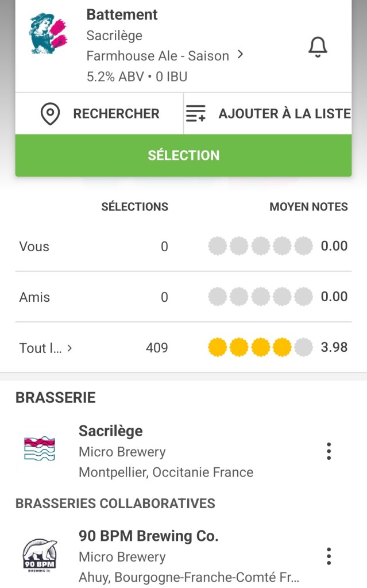Expand the Farmhouse Ale - Saison style chevron
The width and height of the screenshot is (367, 588).
click(x=241, y=55)
